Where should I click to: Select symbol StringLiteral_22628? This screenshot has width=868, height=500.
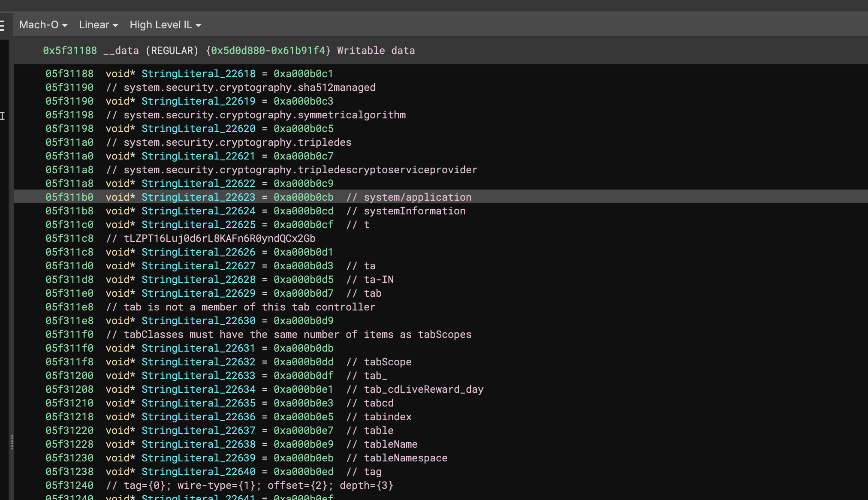click(x=199, y=280)
